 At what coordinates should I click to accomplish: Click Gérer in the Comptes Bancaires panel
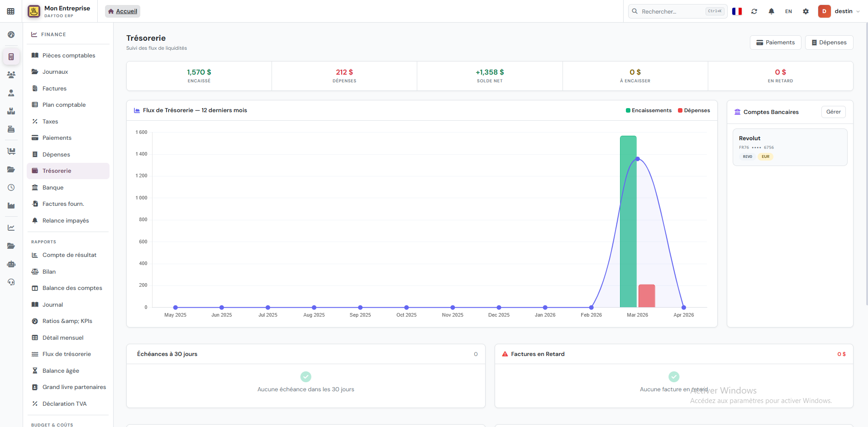[x=833, y=112]
